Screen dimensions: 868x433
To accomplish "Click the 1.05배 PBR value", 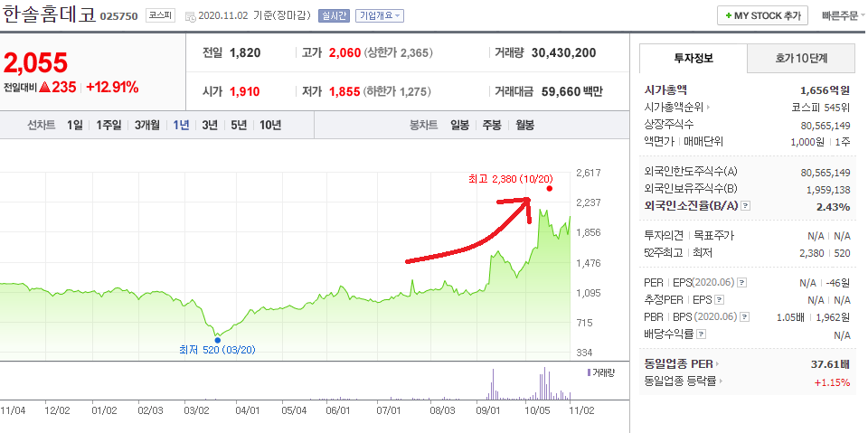I will [x=792, y=317].
